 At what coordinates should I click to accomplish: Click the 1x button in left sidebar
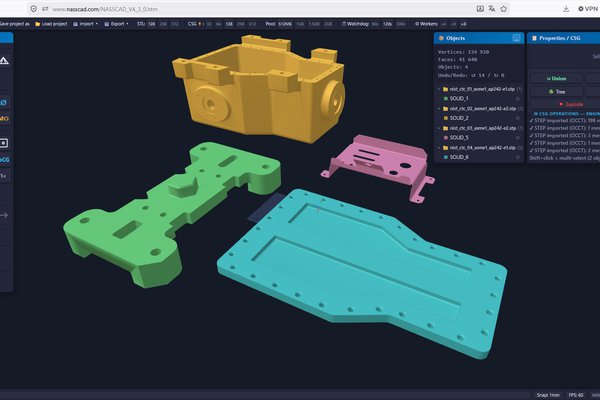(4, 176)
